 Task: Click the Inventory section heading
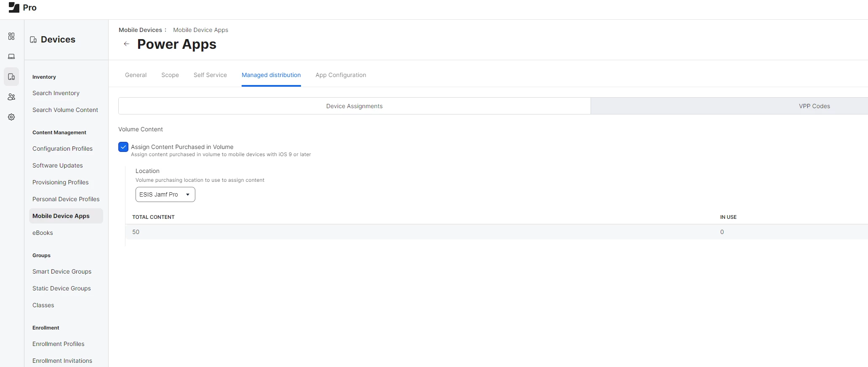coord(44,77)
